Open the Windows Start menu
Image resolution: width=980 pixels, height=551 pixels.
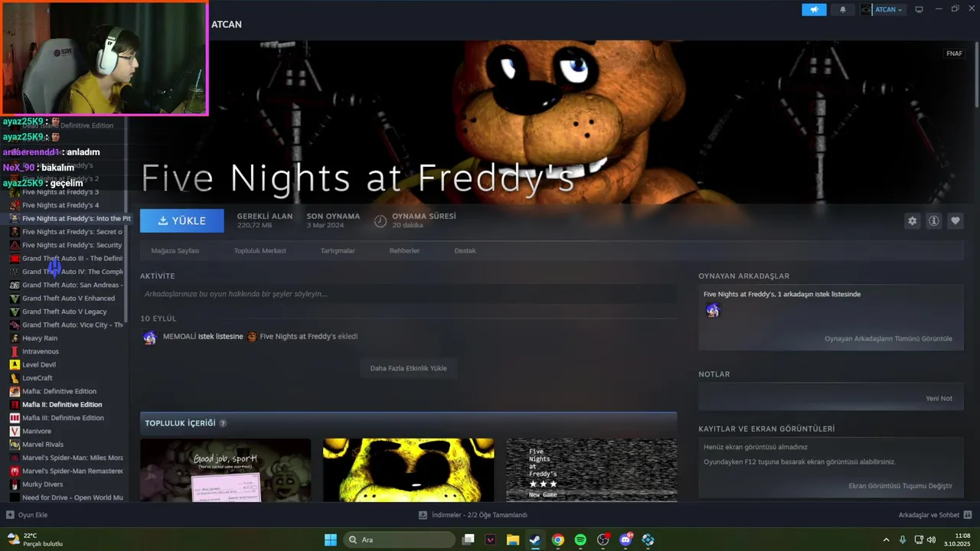point(330,540)
